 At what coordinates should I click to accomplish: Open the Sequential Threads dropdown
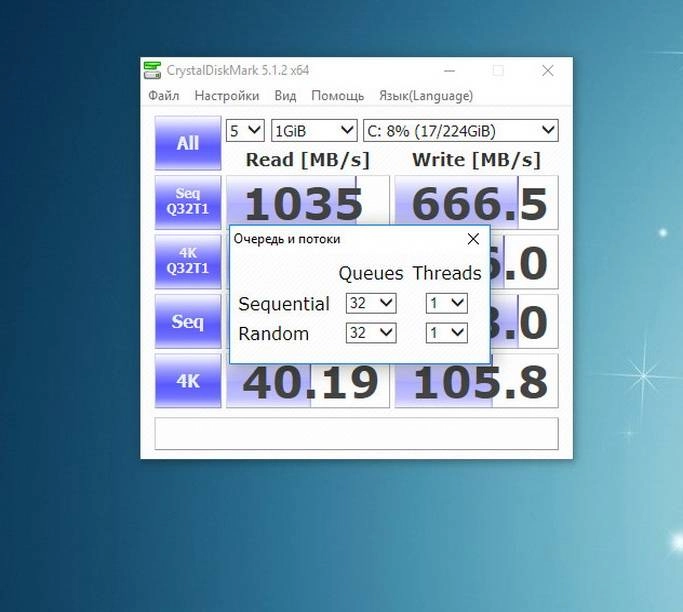tap(446, 303)
